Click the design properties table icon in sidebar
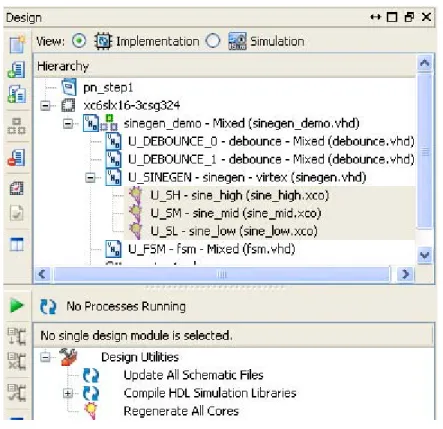Image resolution: width=443 pixels, height=429 pixels. (17, 244)
